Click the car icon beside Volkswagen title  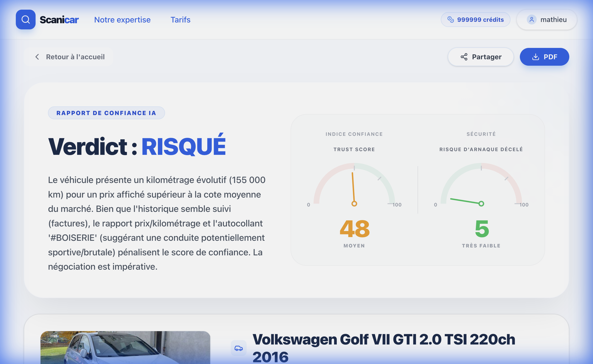238,348
